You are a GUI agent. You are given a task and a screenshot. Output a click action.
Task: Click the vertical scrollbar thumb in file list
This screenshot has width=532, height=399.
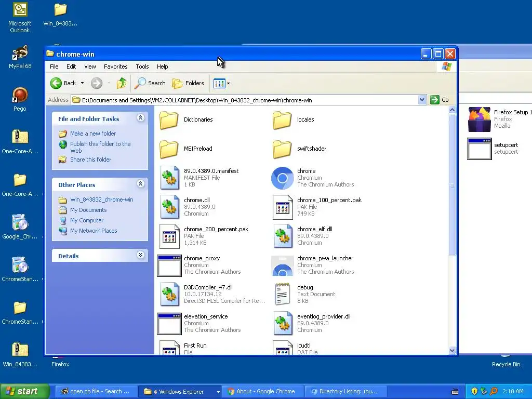[452, 185]
